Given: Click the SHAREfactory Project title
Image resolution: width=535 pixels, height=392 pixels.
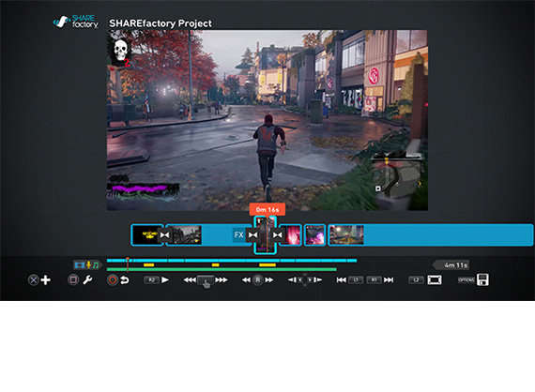Looking at the screenshot, I should (x=160, y=23).
